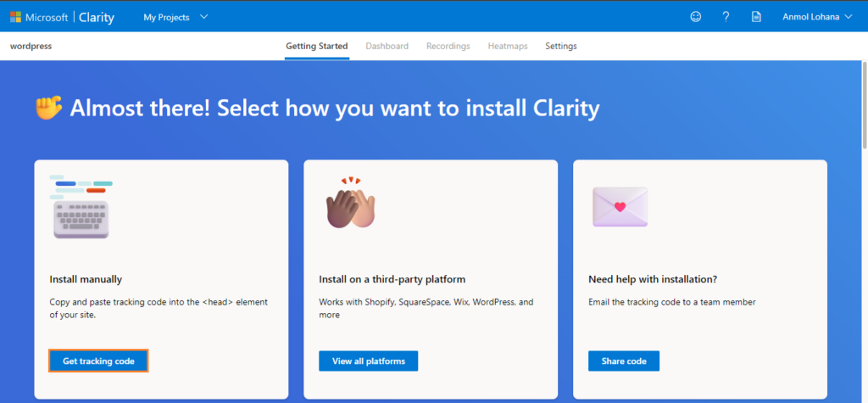The height and width of the screenshot is (403, 868).
Task: Click the wordpress project name
Action: [31, 46]
